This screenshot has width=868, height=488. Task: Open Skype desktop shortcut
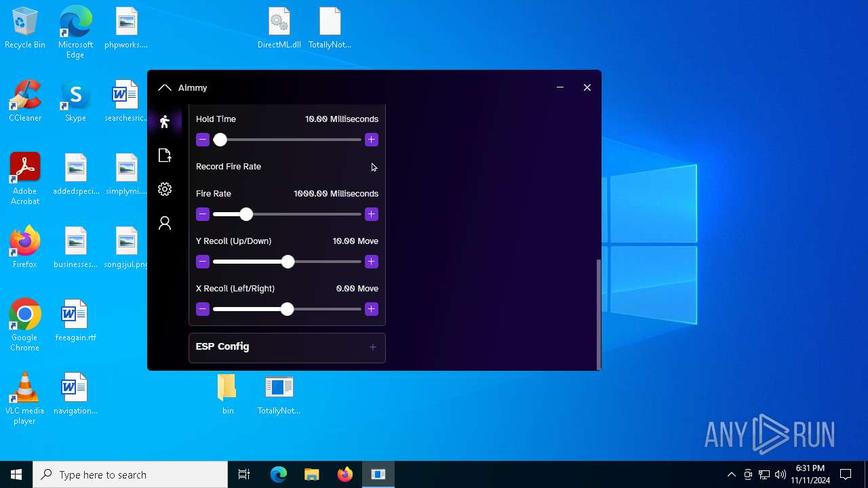click(x=75, y=102)
